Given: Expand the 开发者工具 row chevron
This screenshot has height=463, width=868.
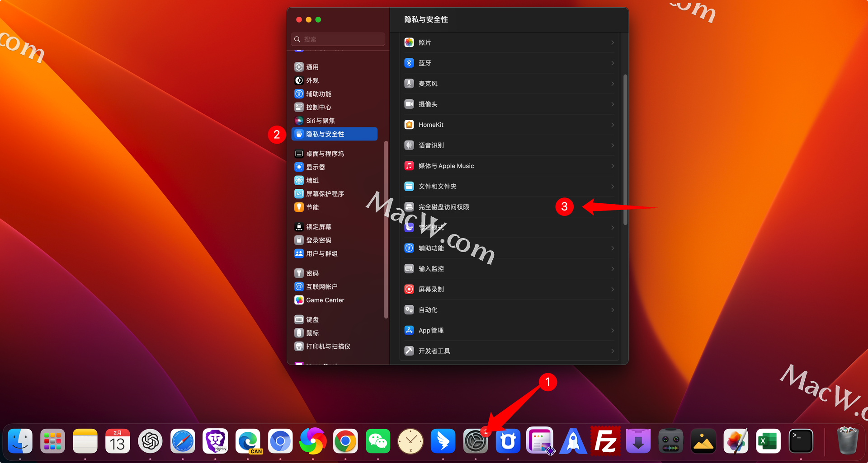Looking at the screenshot, I should point(613,351).
